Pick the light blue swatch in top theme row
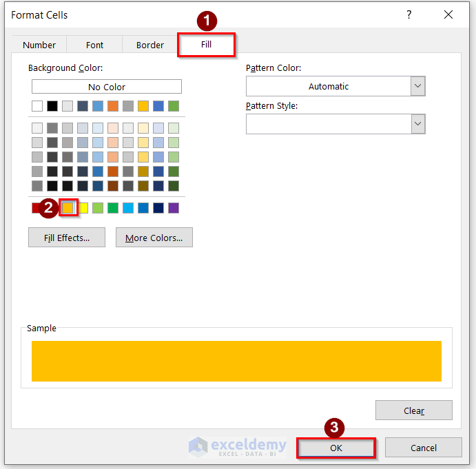 [98, 106]
